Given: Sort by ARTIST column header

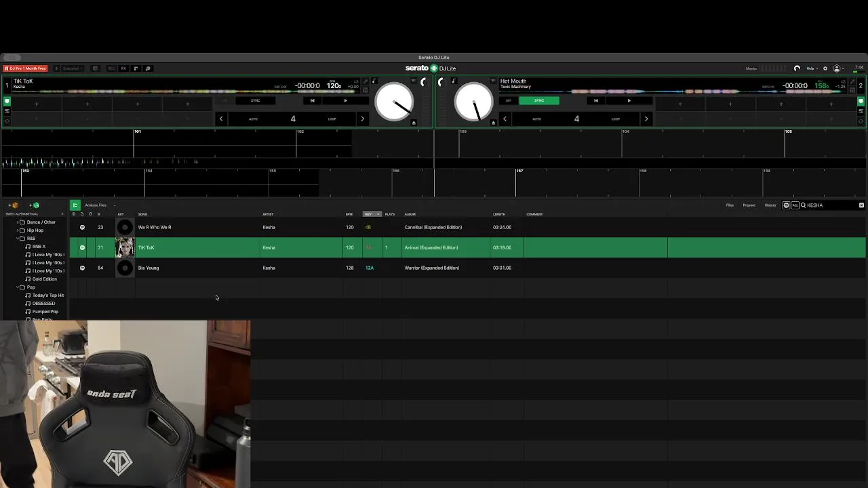Looking at the screenshot, I should tap(268, 214).
